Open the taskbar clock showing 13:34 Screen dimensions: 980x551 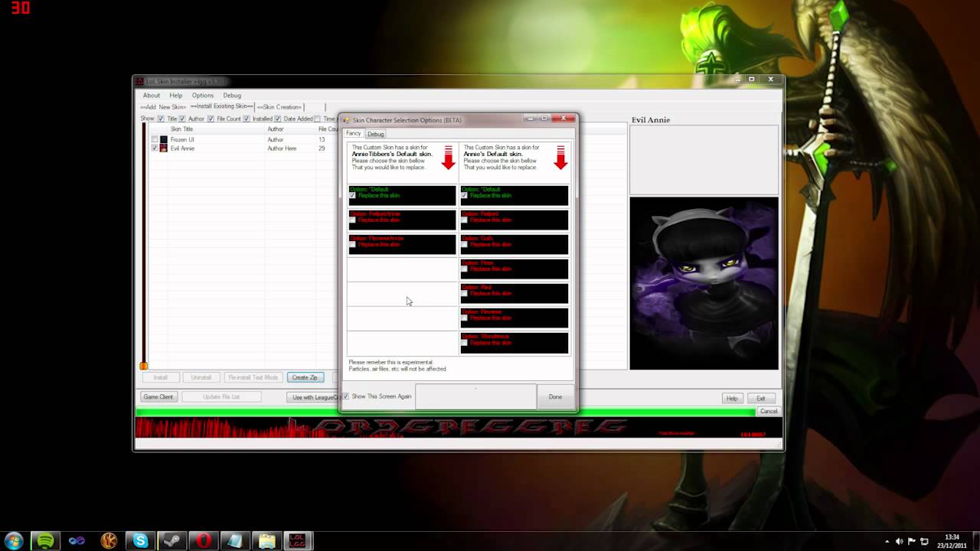(x=951, y=542)
